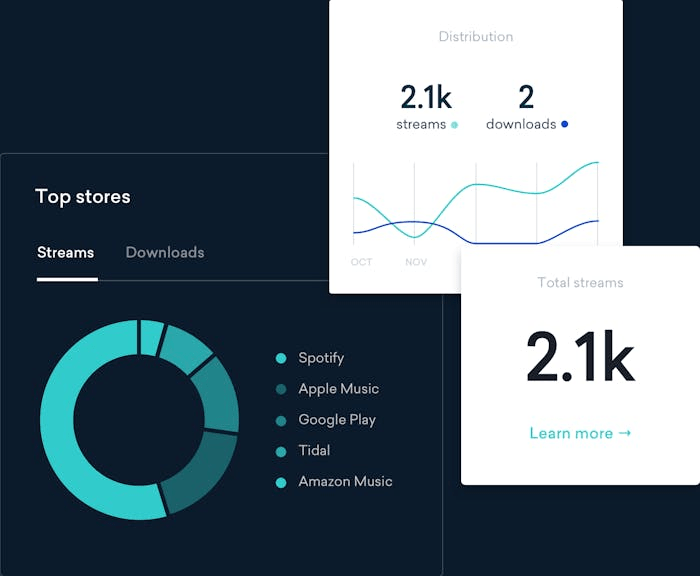Toggle the streams series teal dot

coord(454,125)
